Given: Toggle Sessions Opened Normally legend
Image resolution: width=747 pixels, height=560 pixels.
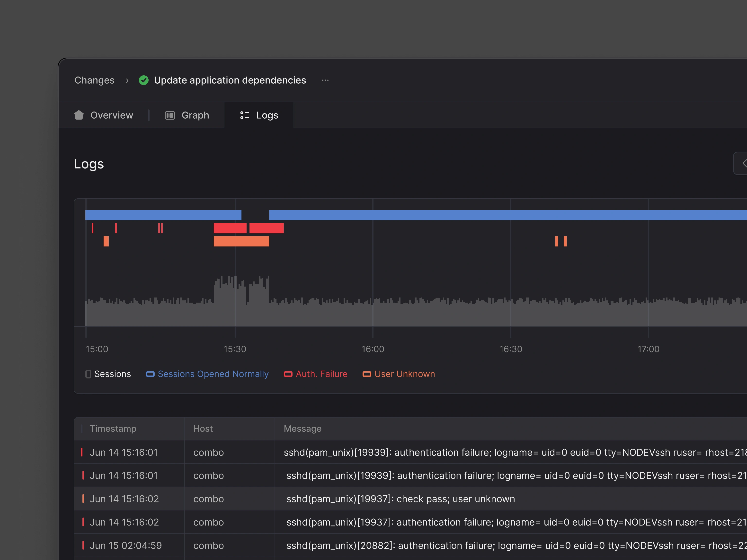Looking at the screenshot, I should (x=207, y=374).
